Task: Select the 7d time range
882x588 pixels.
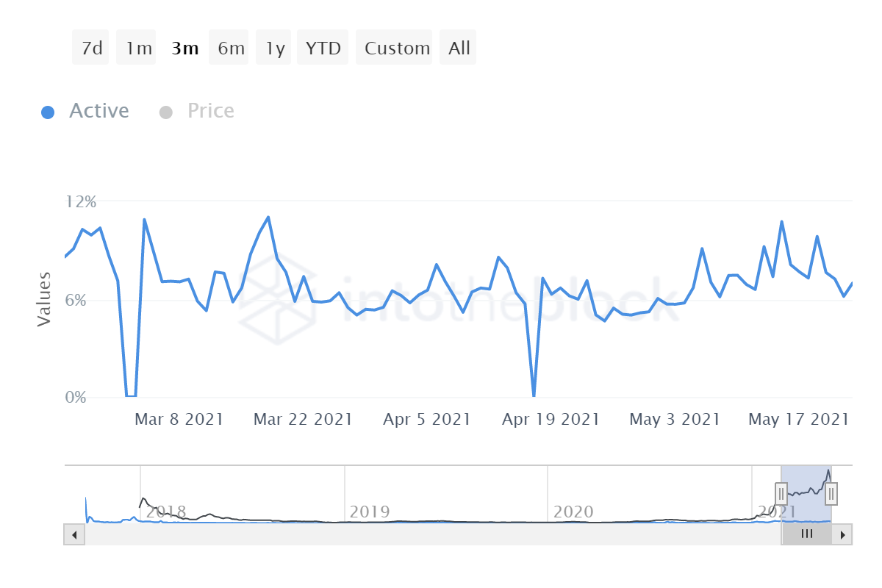Action: click(90, 48)
